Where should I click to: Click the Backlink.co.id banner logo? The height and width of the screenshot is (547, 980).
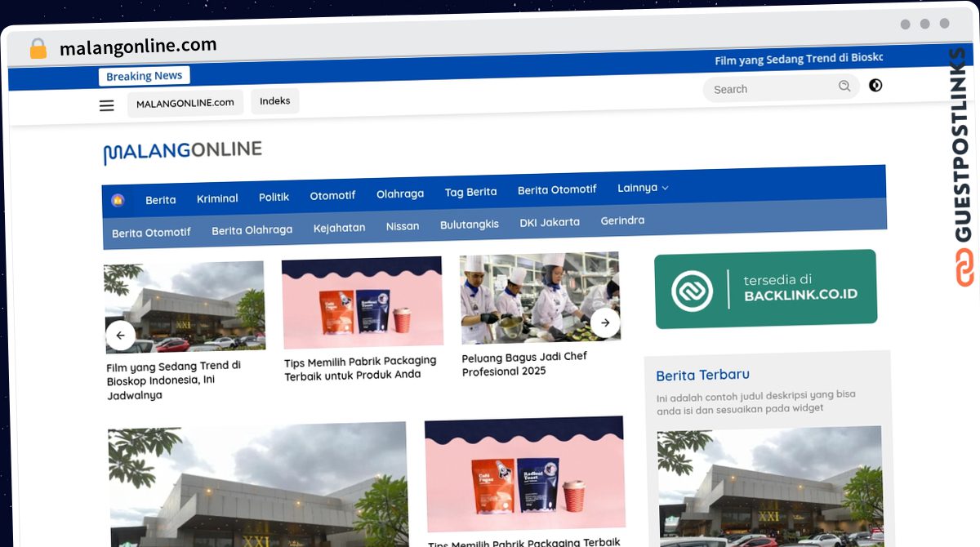coord(692,290)
